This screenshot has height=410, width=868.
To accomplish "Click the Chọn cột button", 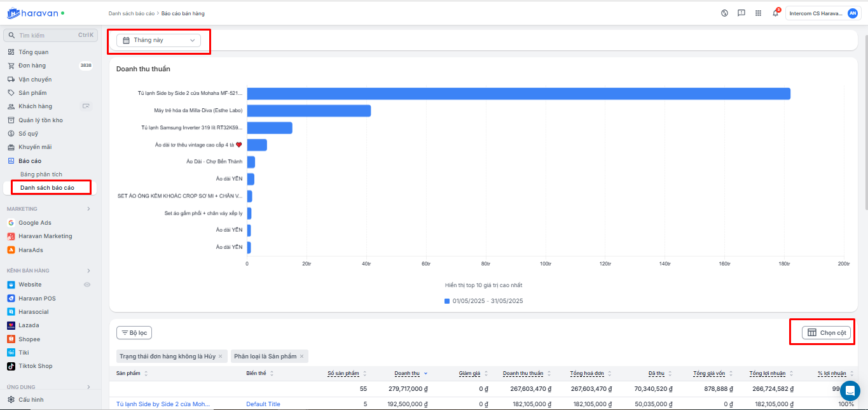I will (826, 332).
